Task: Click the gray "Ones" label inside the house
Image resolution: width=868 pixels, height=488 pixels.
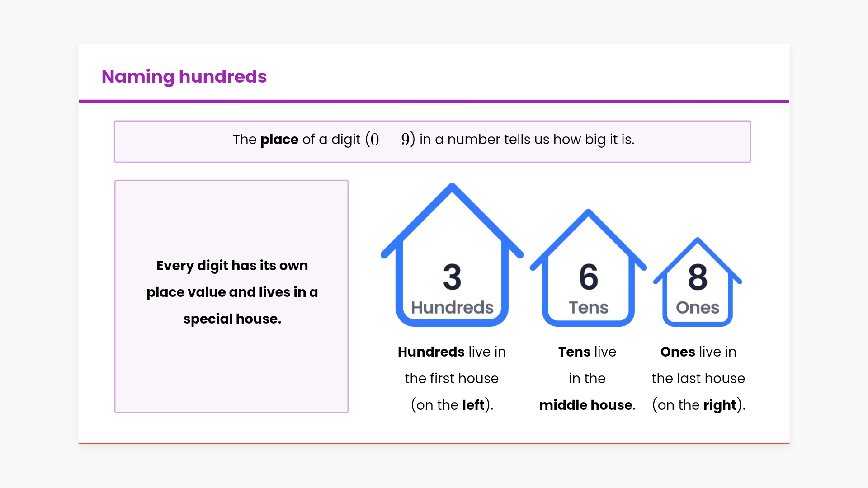Action: click(698, 308)
